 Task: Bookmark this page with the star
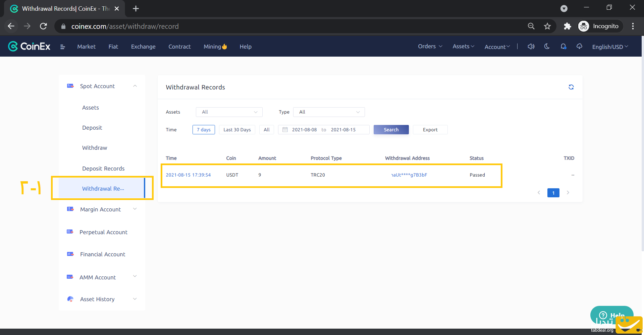pos(547,26)
